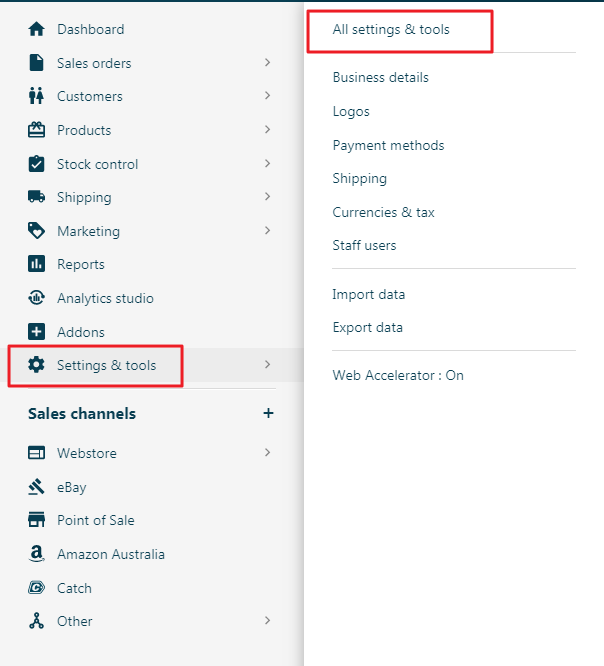Expand the Webstore chevron
Viewport: 604px width, 666px height.
(267, 452)
